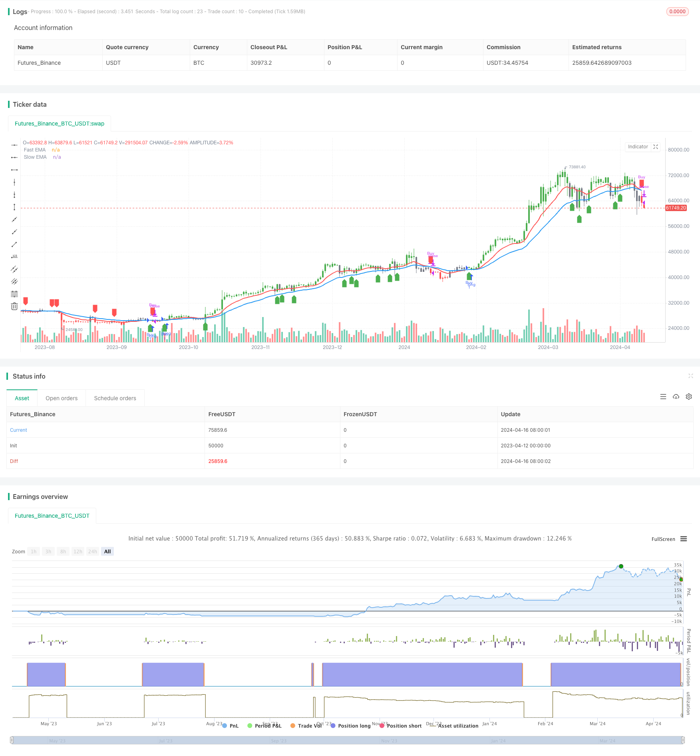Click the right handle of the navigator range slider

pos(683,740)
